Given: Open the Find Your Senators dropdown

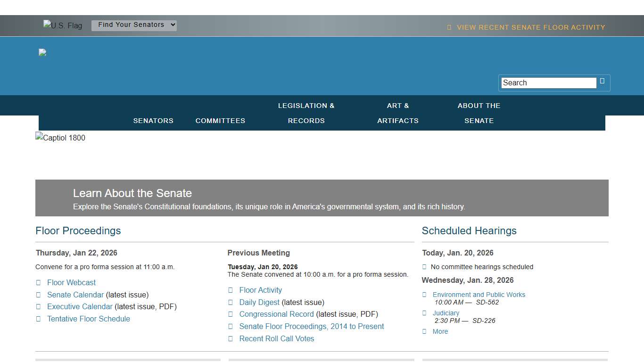Looking at the screenshot, I should click(x=134, y=25).
